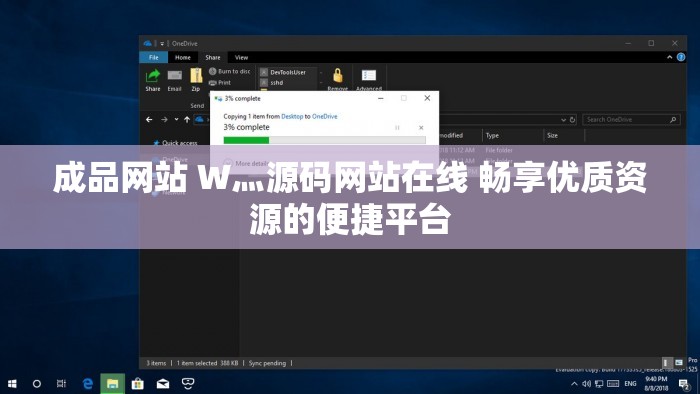Open volume control in system tray
Screen dimensions: 700x394
586,384
